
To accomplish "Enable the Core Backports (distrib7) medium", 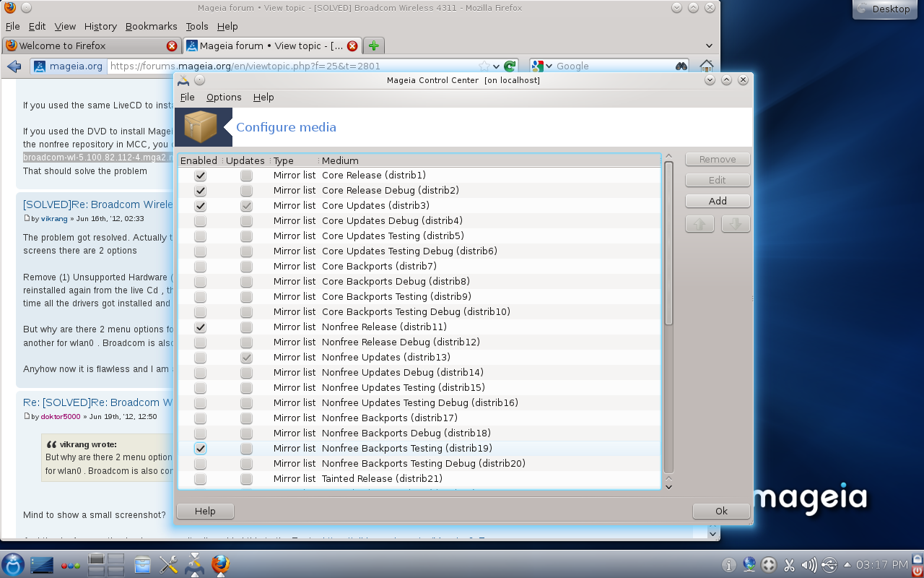I will [201, 267].
